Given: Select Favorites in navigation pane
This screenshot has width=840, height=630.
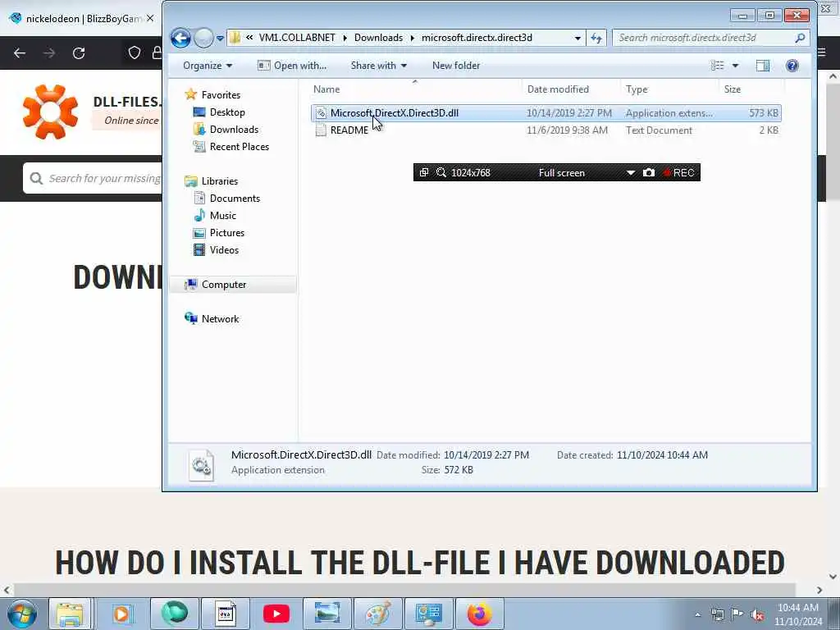Looking at the screenshot, I should pyautogui.click(x=220, y=95).
